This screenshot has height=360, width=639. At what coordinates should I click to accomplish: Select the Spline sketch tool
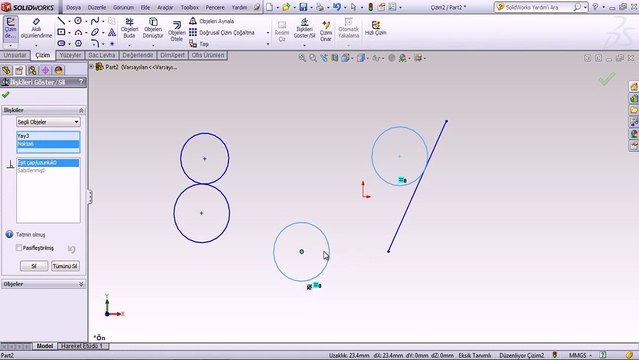tap(95, 21)
